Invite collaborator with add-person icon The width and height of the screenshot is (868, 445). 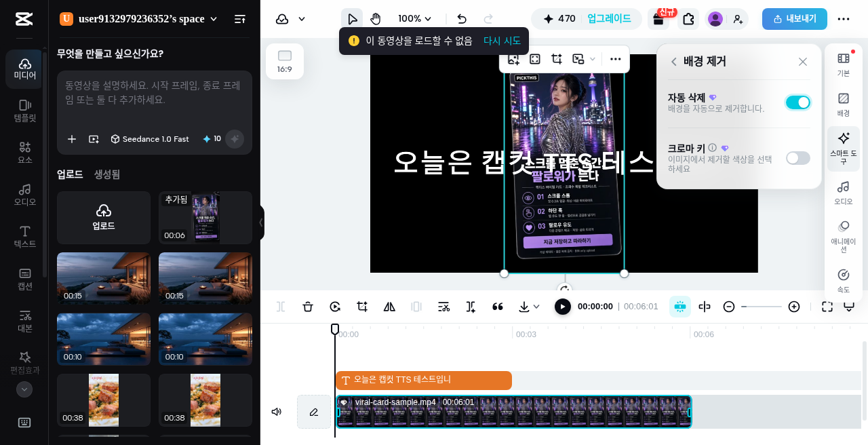(738, 19)
